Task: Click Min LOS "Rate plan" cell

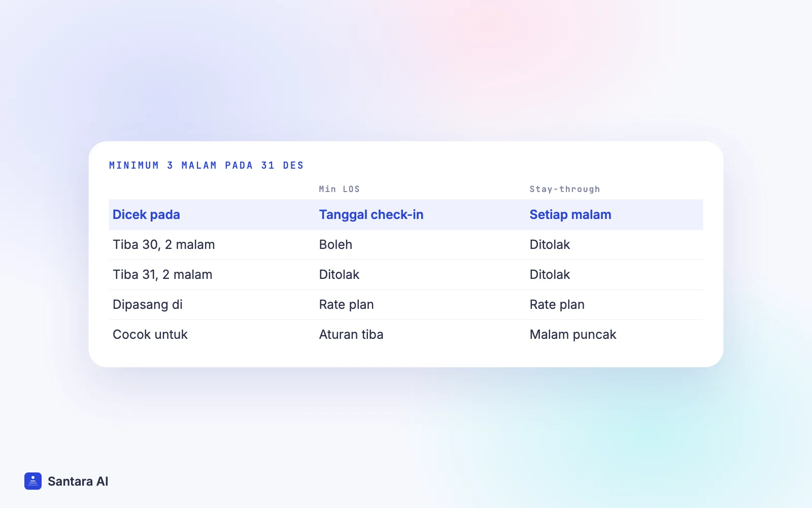Action: tap(347, 305)
